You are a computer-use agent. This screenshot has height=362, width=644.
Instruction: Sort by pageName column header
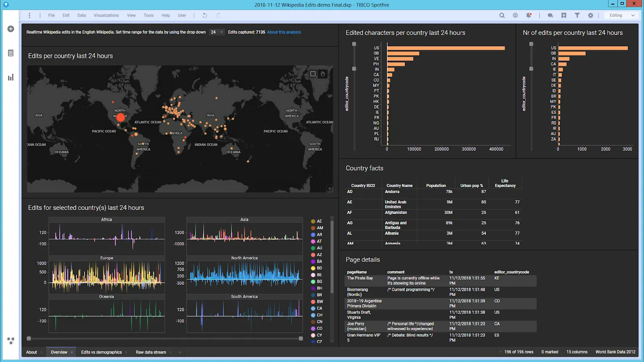(357, 272)
